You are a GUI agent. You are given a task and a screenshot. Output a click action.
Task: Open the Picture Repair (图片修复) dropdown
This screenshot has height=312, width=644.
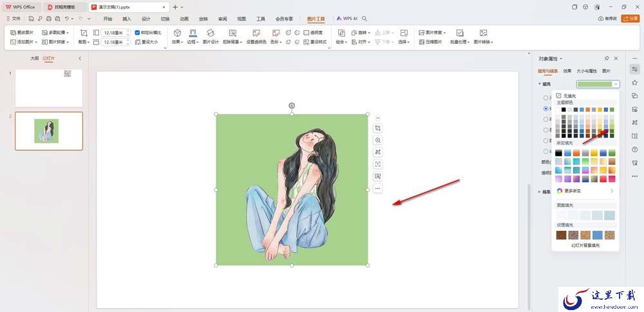(432, 32)
